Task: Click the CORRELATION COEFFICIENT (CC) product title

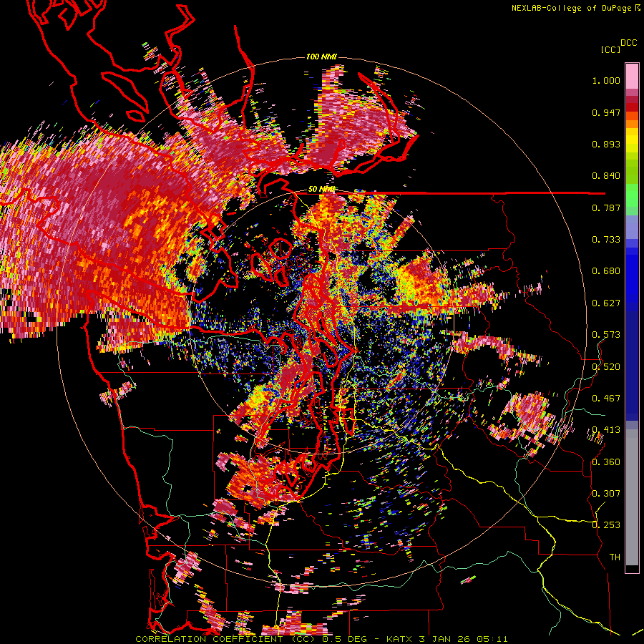Action: (226, 639)
